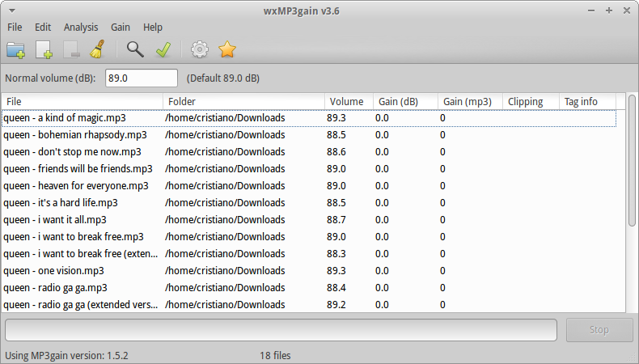Clear the list with the broom icon
The height and width of the screenshot is (364, 639).
click(x=98, y=49)
